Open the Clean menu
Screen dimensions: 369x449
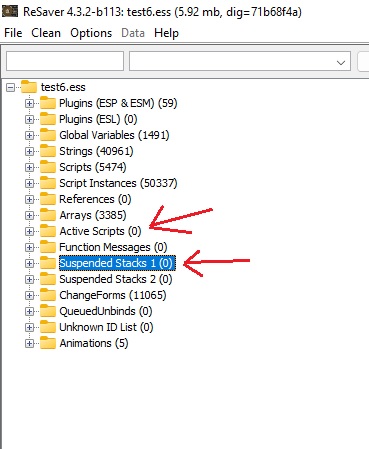pyautogui.click(x=46, y=33)
